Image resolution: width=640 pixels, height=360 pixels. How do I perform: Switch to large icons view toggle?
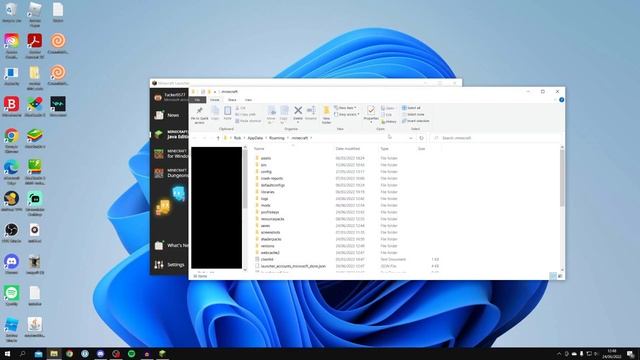(560, 276)
